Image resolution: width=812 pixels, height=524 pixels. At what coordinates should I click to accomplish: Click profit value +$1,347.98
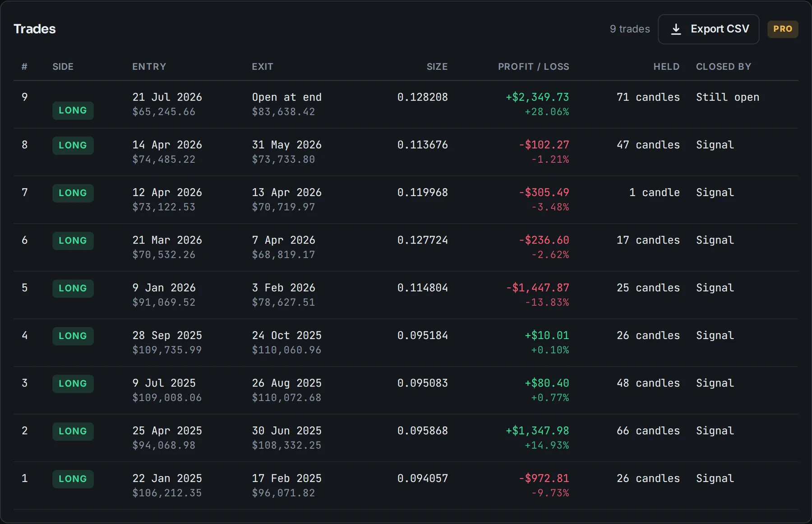537,431
